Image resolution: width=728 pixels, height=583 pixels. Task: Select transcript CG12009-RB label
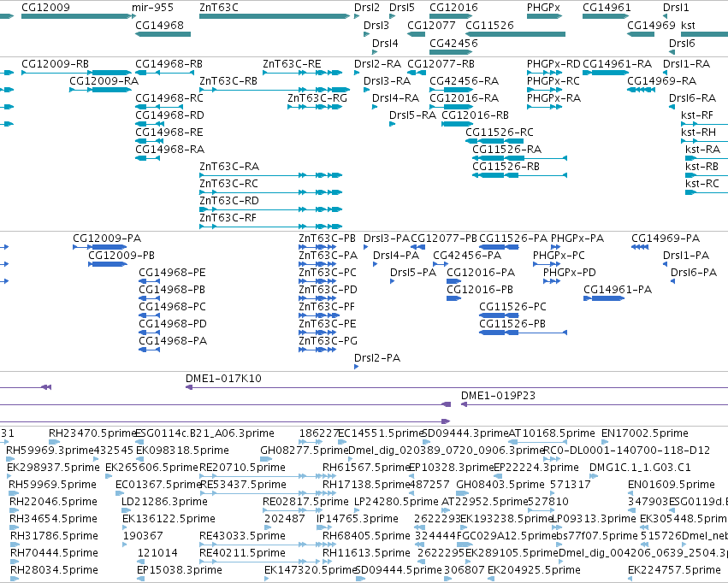click(55, 63)
